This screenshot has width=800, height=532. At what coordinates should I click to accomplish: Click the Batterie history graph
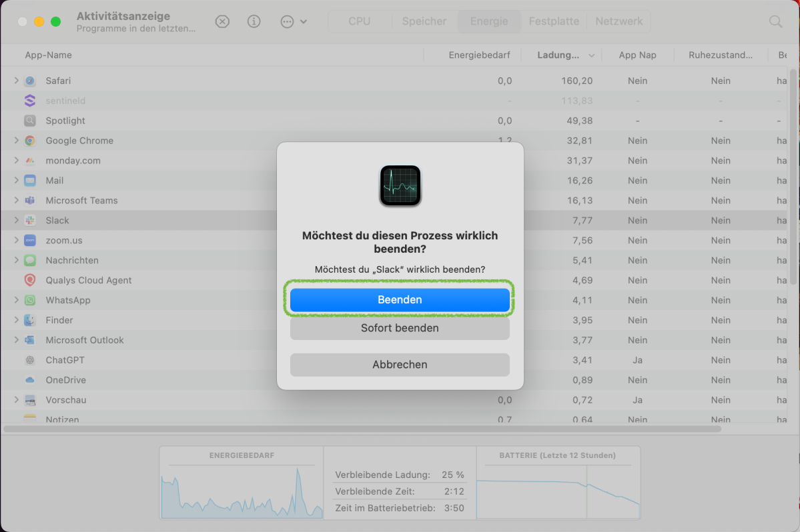[x=558, y=492]
